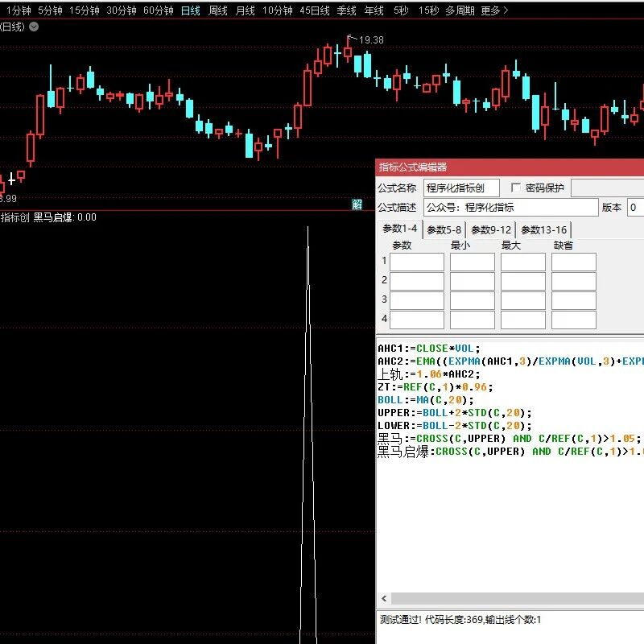
Task: Click parameter row 3 最大 field
Action: [522, 300]
